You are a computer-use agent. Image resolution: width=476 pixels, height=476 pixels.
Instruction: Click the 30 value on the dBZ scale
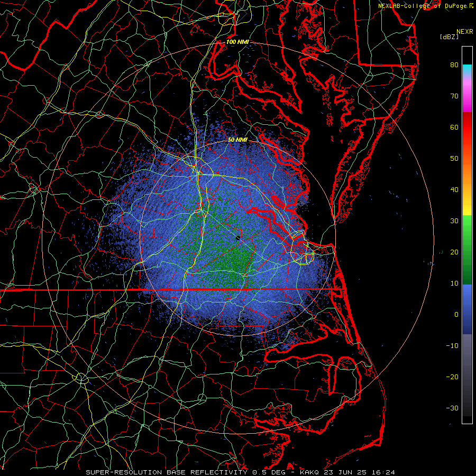pyautogui.click(x=454, y=221)
